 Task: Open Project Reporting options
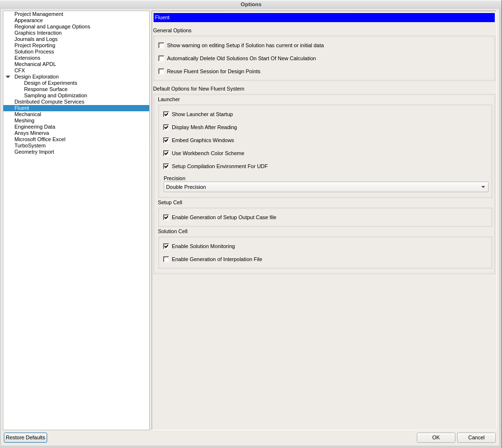coord(35,45)
